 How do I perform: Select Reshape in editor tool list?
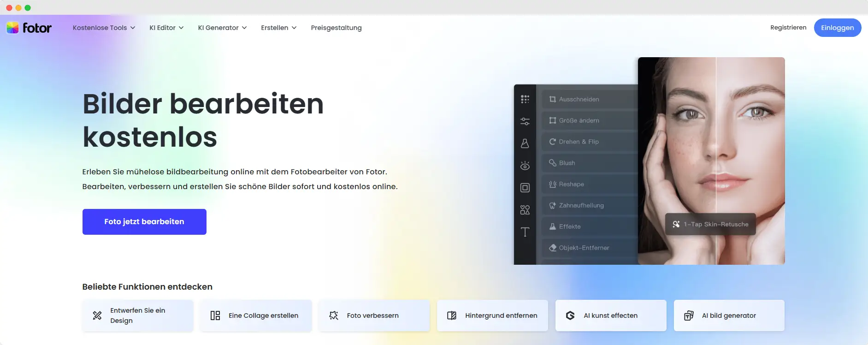click(590, 184)
